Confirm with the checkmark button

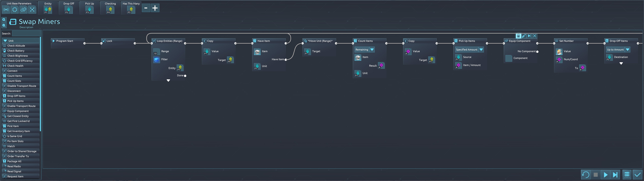[637, 175]
